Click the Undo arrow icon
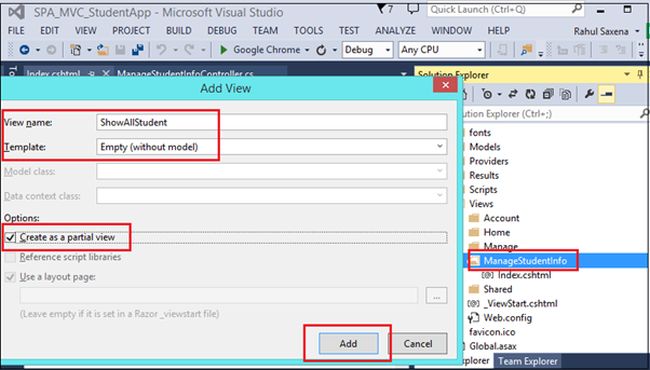Screen dimensions: 650x370 (x=161, y=50)
